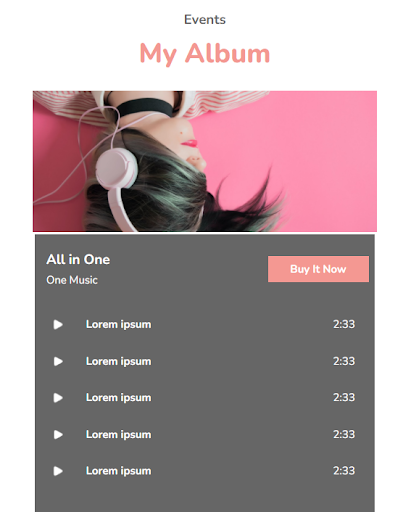
Task: Click the 2:33 duration of first track
Action: pos(344,324)
